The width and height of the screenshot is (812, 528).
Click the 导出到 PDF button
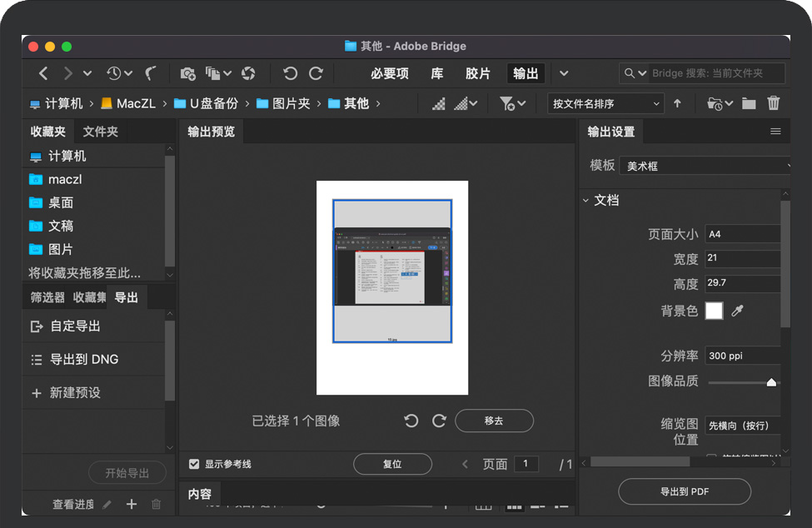pos(684,491)
